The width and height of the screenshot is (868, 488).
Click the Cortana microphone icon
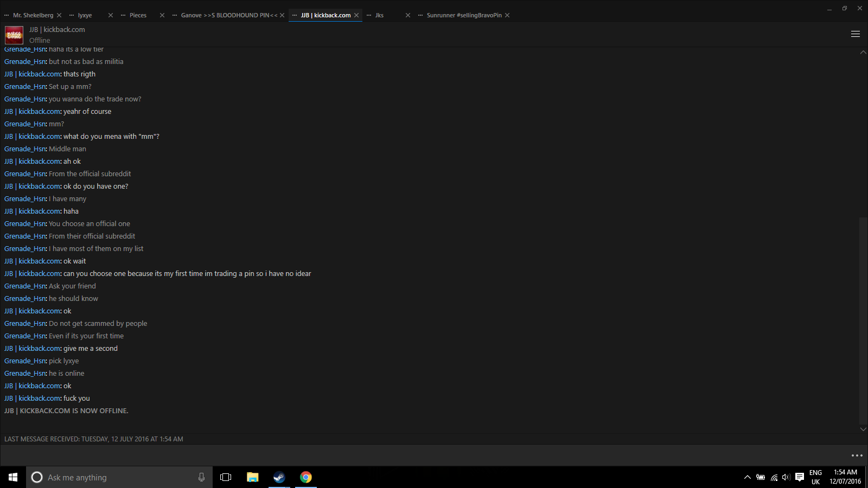pos(201,477)
